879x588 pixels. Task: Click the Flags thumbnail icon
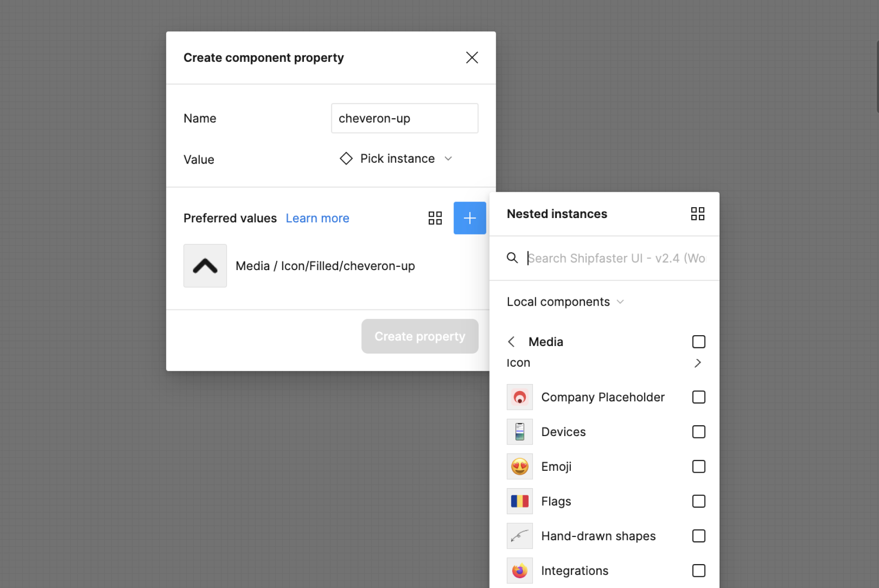520,501
